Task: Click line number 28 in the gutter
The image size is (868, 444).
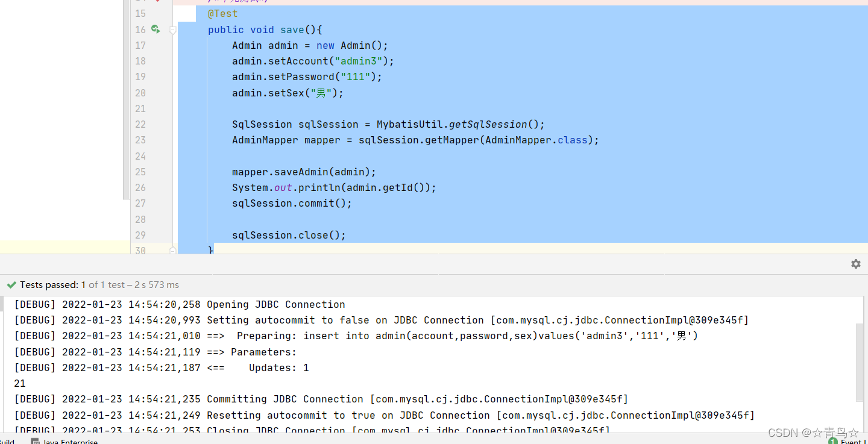Action: coord(140,219)
